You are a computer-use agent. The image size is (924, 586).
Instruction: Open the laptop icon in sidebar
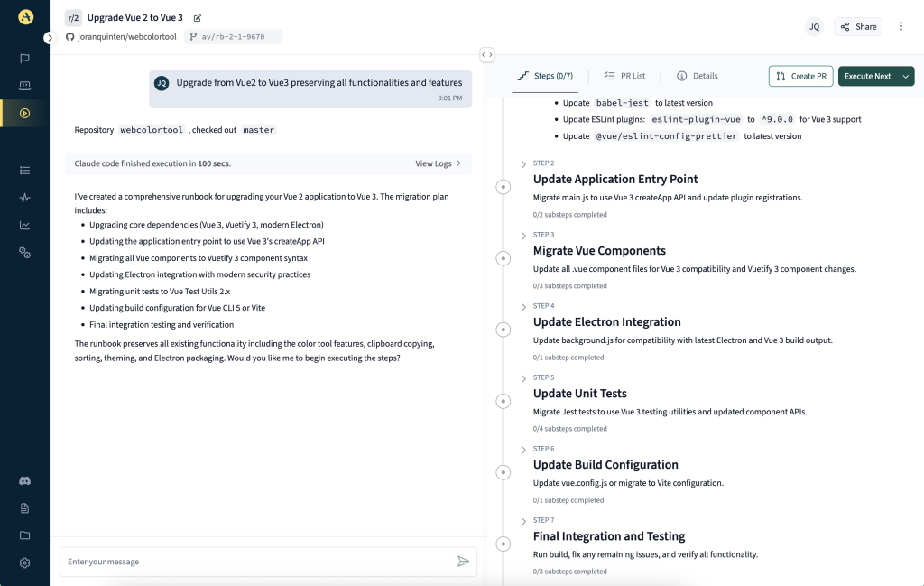(x=24, y=86)
